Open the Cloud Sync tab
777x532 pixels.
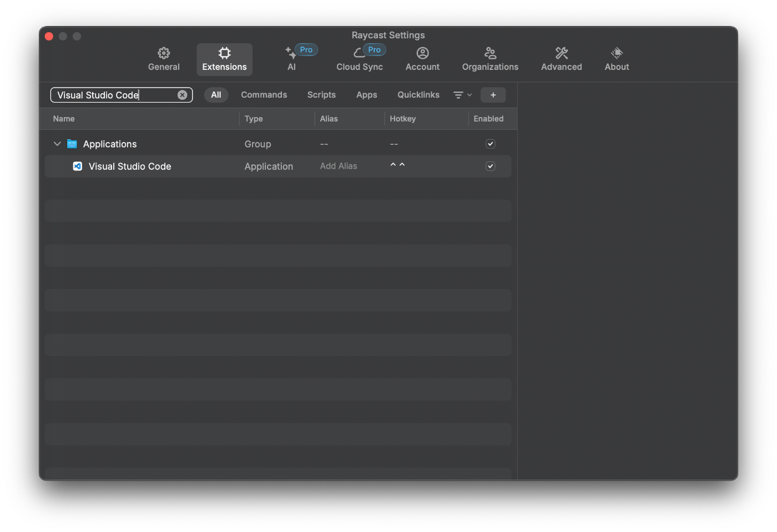point(360,59)
